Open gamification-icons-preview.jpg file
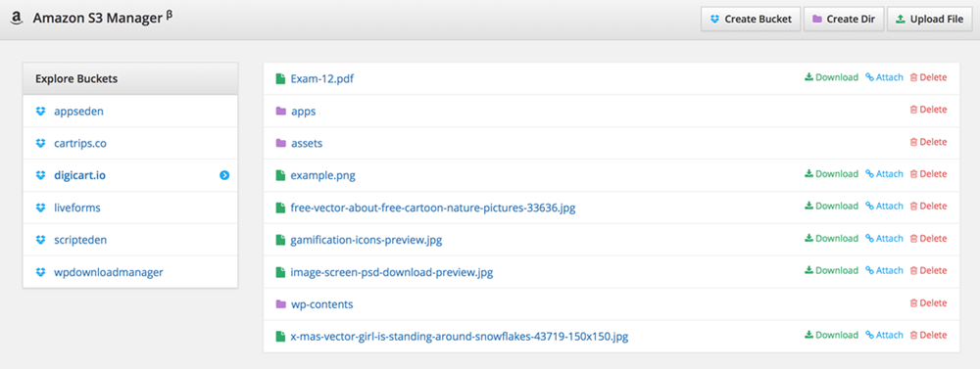 pos(367,240)
